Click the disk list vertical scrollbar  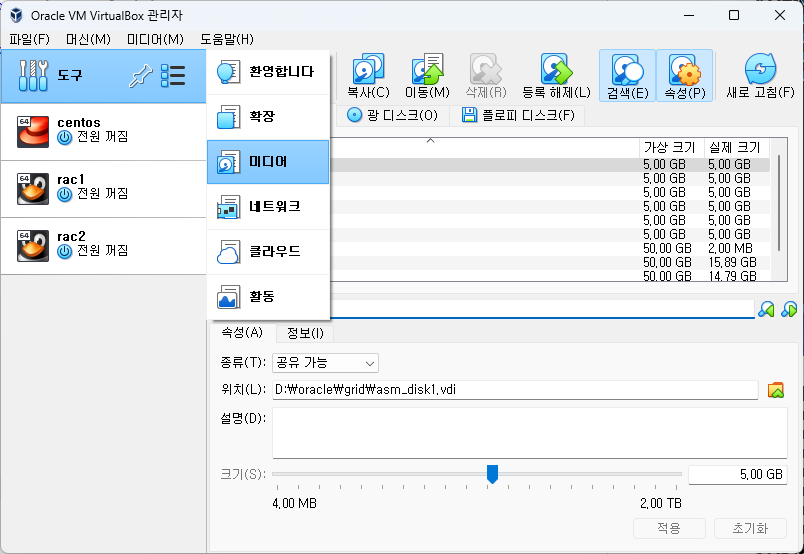click(x=779, y=203)
